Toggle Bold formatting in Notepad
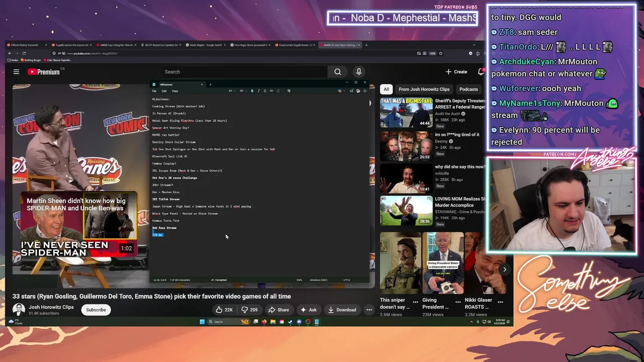 coord(252,91)
